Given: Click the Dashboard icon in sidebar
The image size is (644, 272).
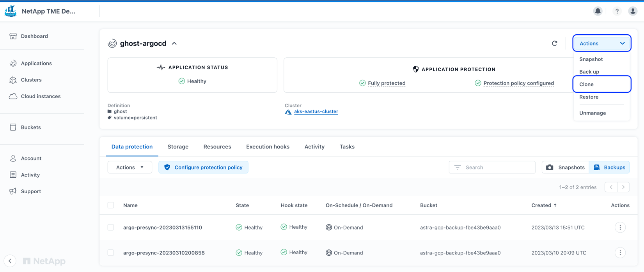Looking at the screenshot, I should [x=13, y=36].
